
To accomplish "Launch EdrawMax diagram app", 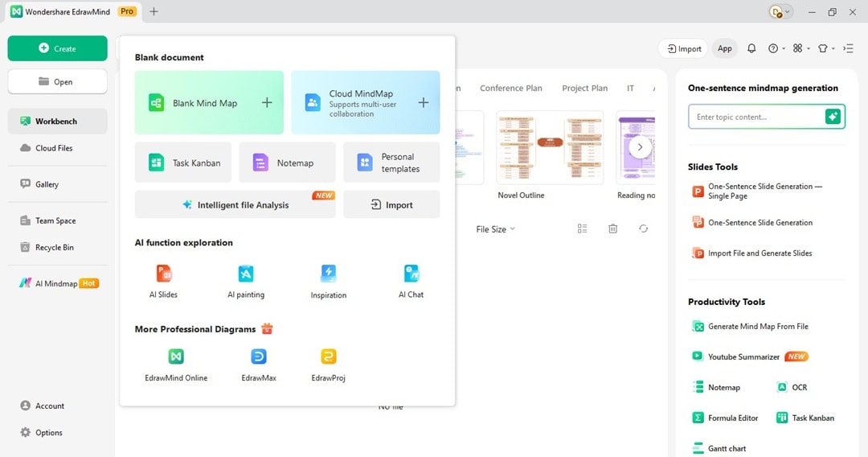I will (x=259, y=365).
